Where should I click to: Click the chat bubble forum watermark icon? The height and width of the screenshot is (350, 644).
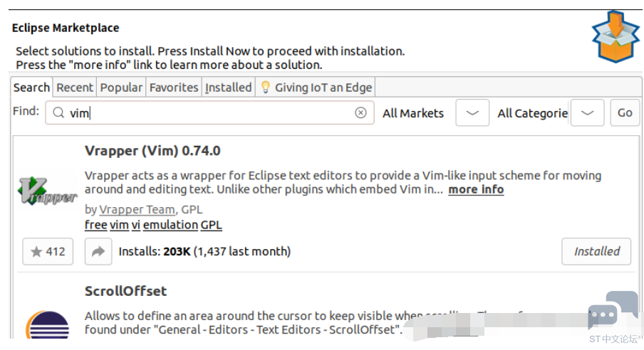coord(613,311)
